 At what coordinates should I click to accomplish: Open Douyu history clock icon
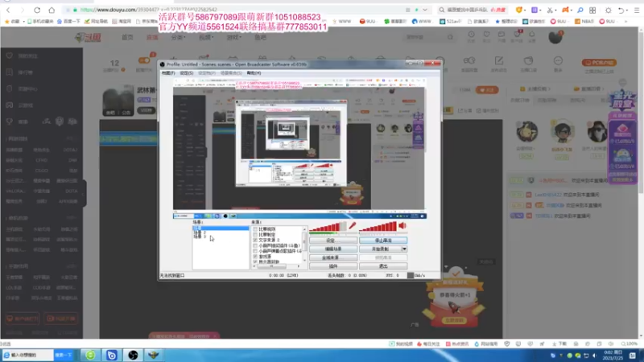coord(471,35)
